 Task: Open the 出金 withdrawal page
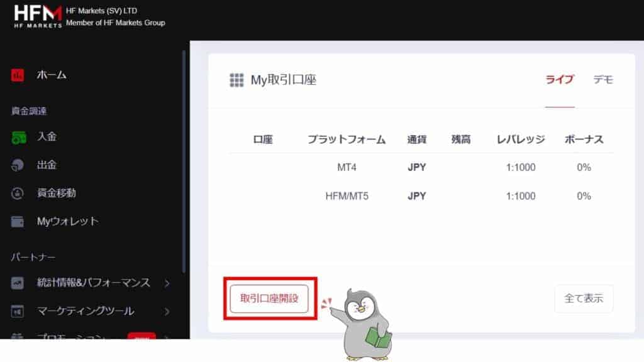(x=47, y=165)
